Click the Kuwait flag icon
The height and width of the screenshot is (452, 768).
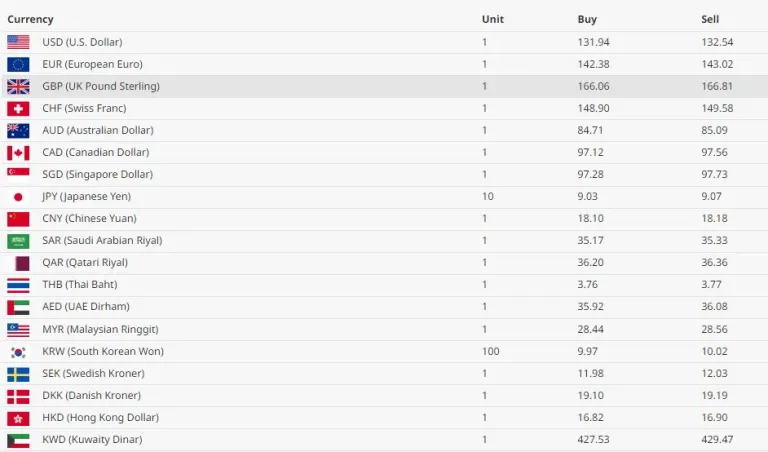click(x=18, y=440)
